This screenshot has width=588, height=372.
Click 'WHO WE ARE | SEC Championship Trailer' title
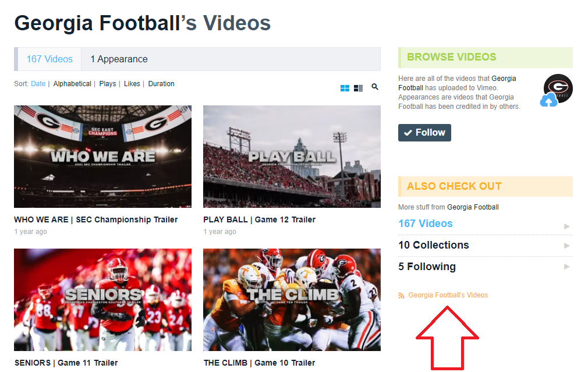[96, 219]
